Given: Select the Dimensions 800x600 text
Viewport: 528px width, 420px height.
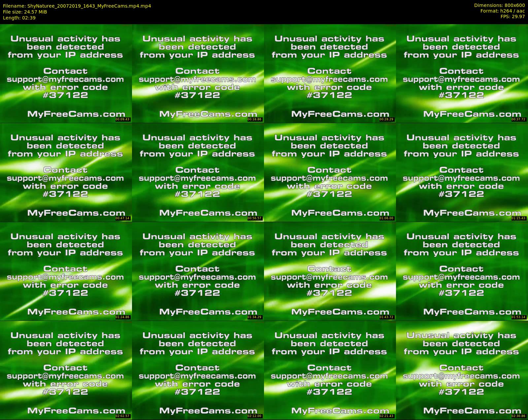Looking at the screenshot, I should pyautogui.click(x=499, y=5).
